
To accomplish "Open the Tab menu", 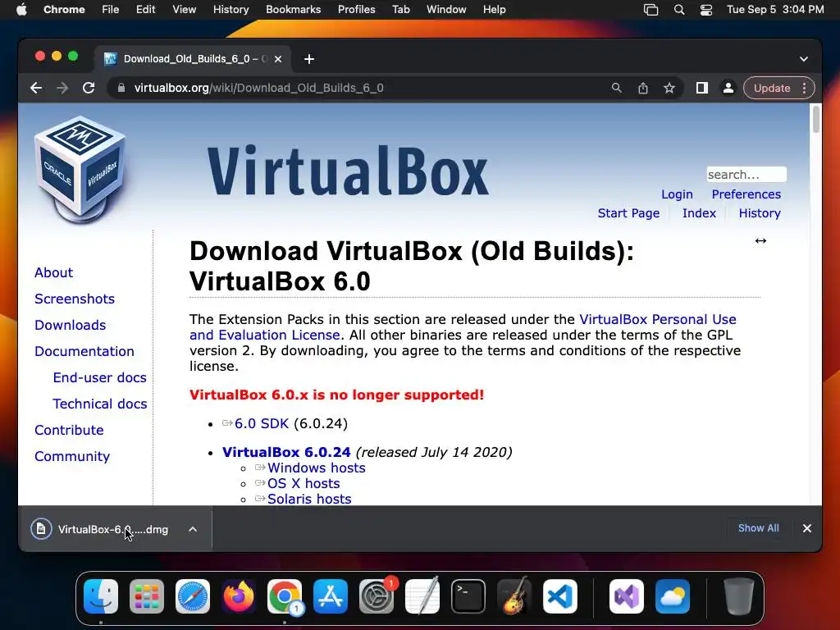I will (400, 10).
